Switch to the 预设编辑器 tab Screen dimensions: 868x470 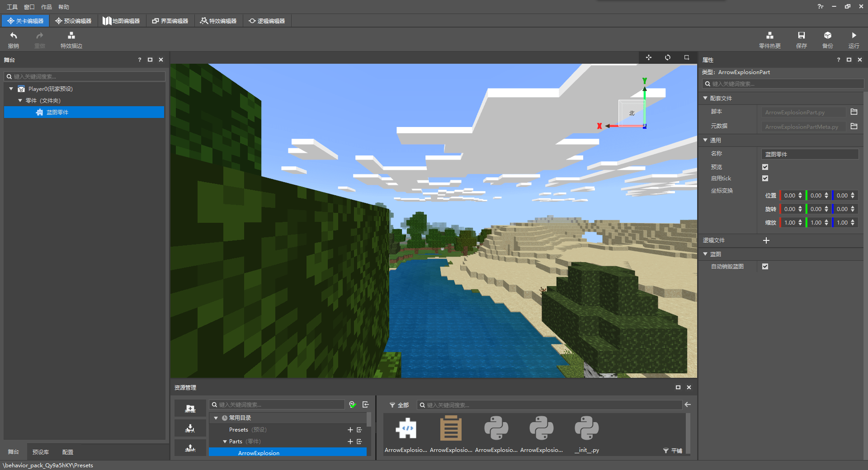[x=73, y=21]
